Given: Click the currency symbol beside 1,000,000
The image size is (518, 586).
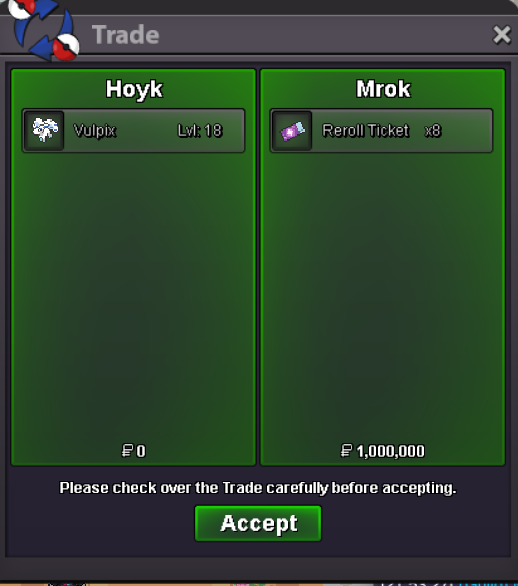Looking at the screenshot, I should point(346,451).
